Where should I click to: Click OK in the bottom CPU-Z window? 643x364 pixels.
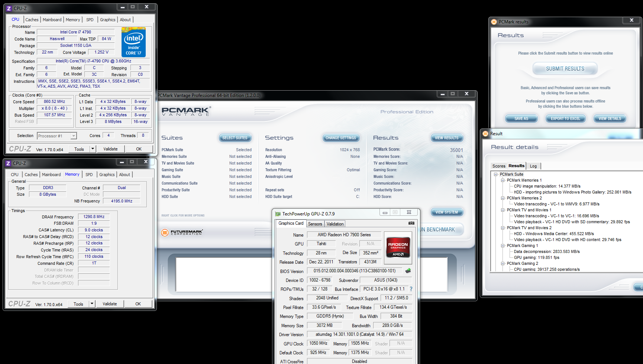[x=138, y=304]
